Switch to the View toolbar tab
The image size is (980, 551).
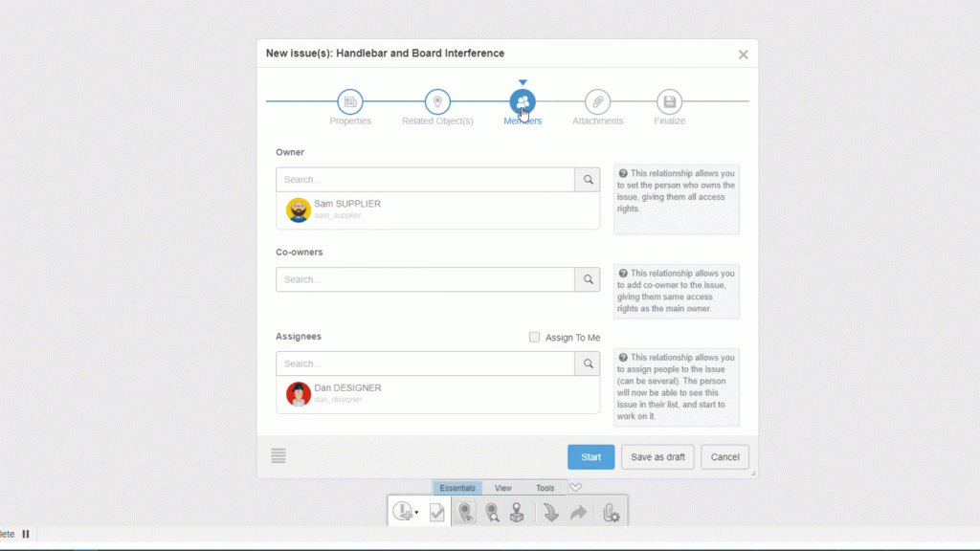(502, 488)
